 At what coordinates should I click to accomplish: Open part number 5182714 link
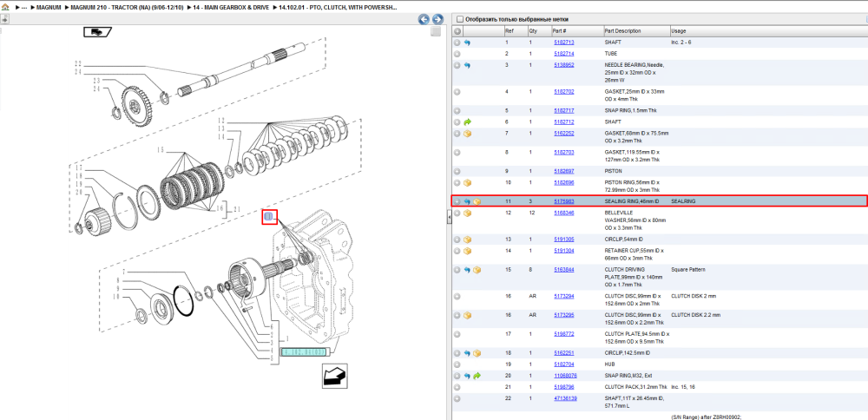tap(564, 54)
